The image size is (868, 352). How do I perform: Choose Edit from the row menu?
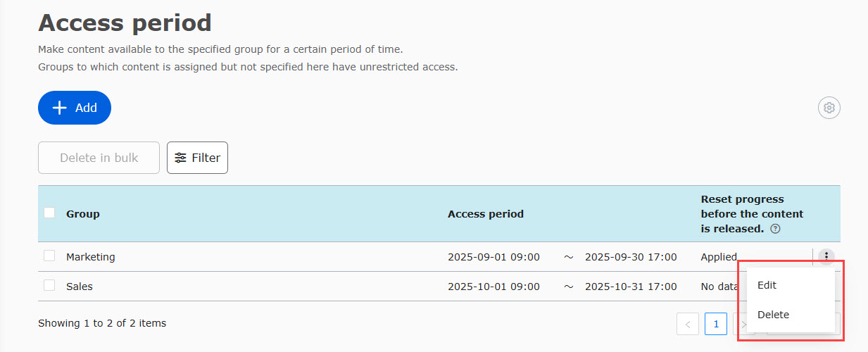point(767,285)
